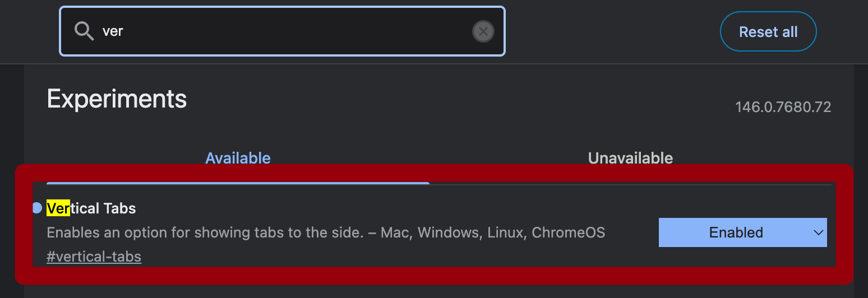Clear the search box with X icon
868x298 pixels.
[x=483, y=31]
